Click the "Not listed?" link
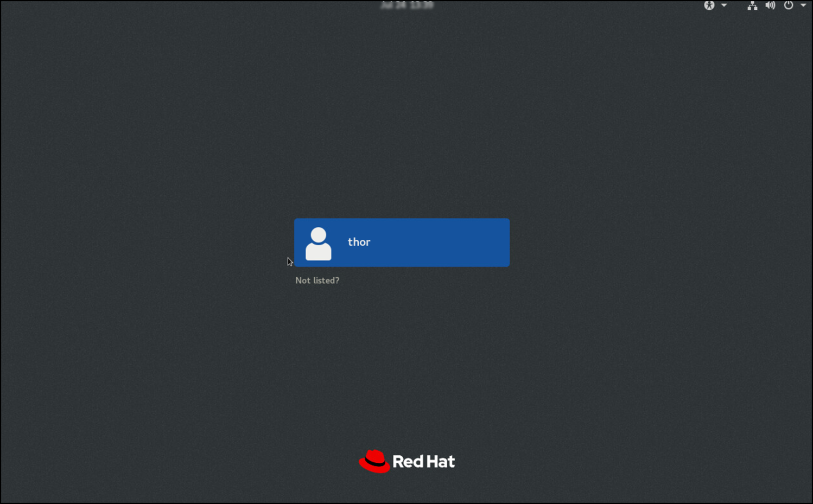The height and width of the screenshot is (504, 813). coord(317,280)
